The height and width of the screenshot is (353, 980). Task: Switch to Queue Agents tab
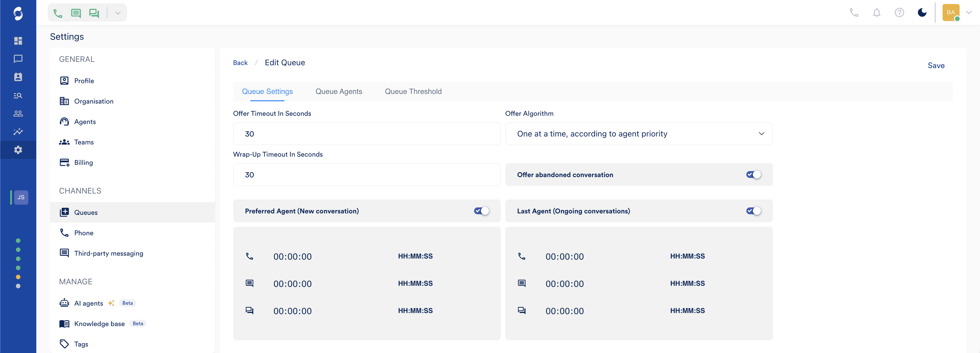click(339, 91)
